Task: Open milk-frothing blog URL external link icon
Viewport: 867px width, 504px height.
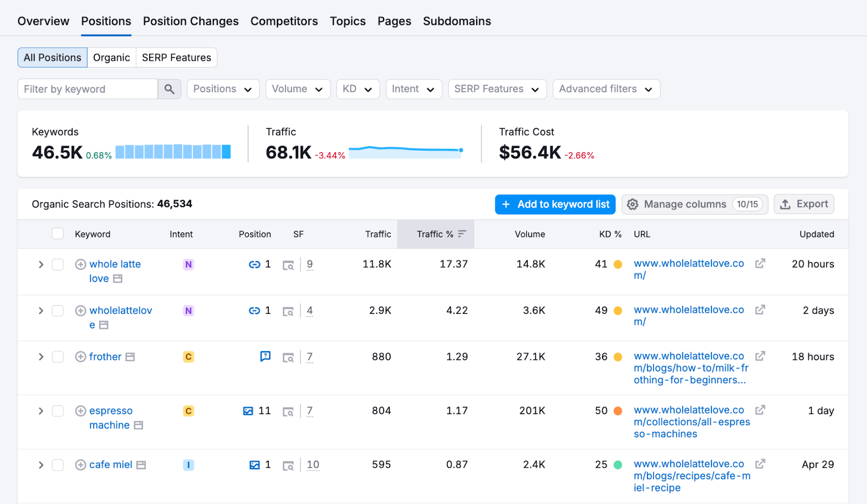Action: coord(760,356)
